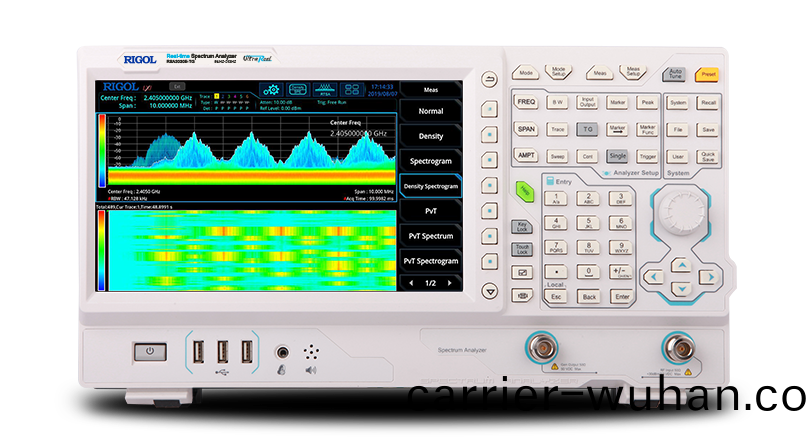Toggle the Touch Lock button

tap(522, 249)
